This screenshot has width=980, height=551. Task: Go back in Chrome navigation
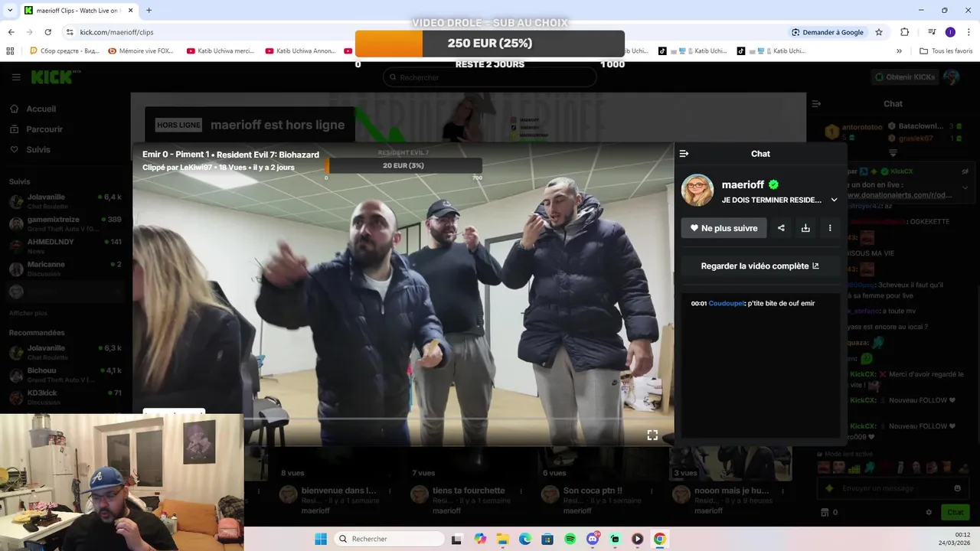click(11, 32)
